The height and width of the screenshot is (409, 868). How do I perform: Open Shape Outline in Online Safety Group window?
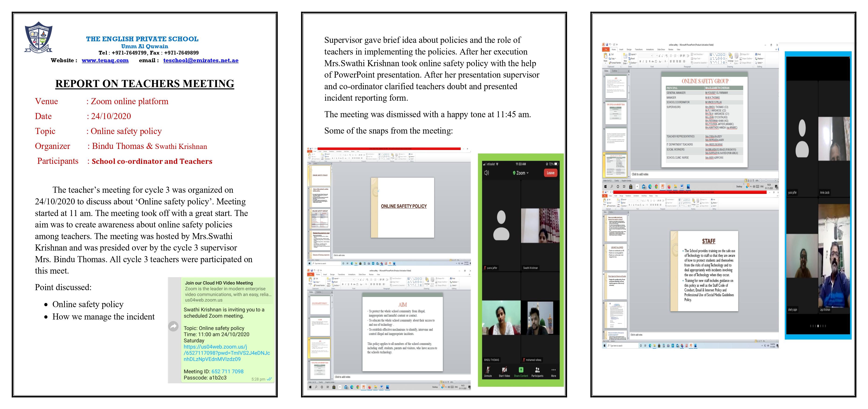(x=746, y=59)
